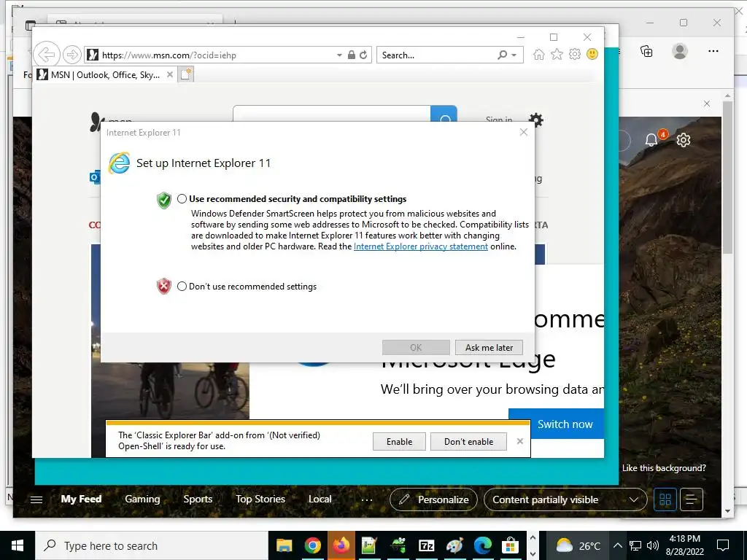Open the IE Favorites star icon

(x=557, y=54)
